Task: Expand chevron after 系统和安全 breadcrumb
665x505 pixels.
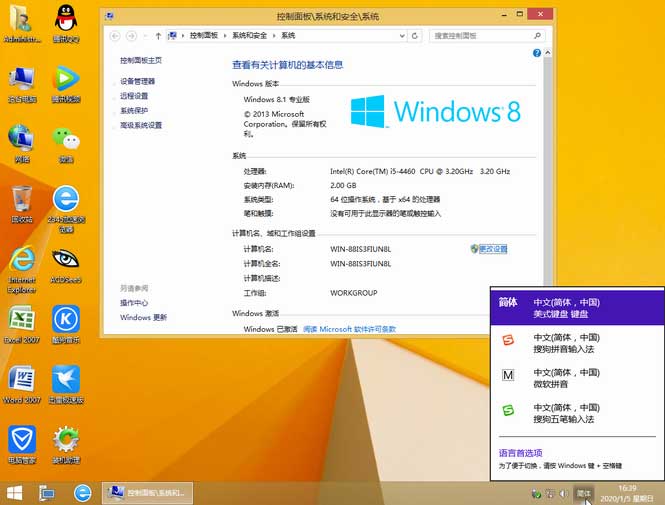Action: point(274,36)
